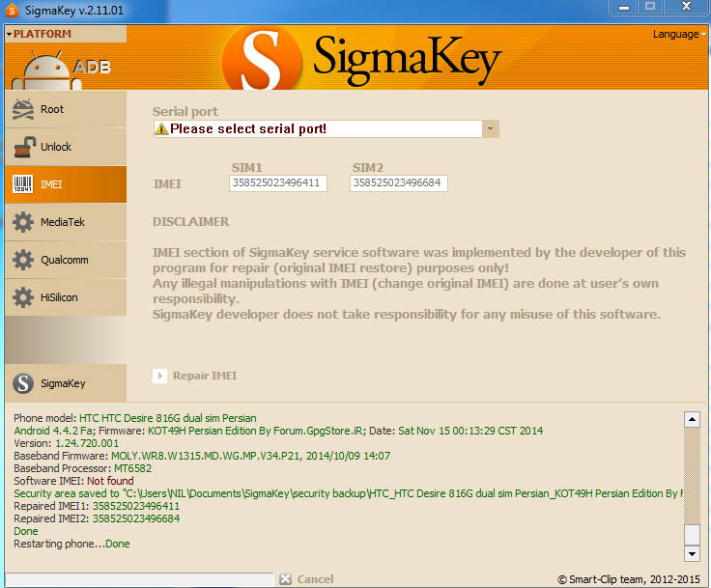Open the SigmaKey info sidebar item
Viewport: 711px width, 588px height.
[66, 383]
